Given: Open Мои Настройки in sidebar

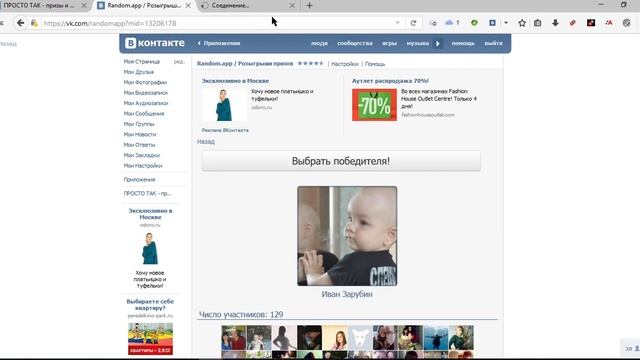Looking at the screenshot, I should point(143,166).
